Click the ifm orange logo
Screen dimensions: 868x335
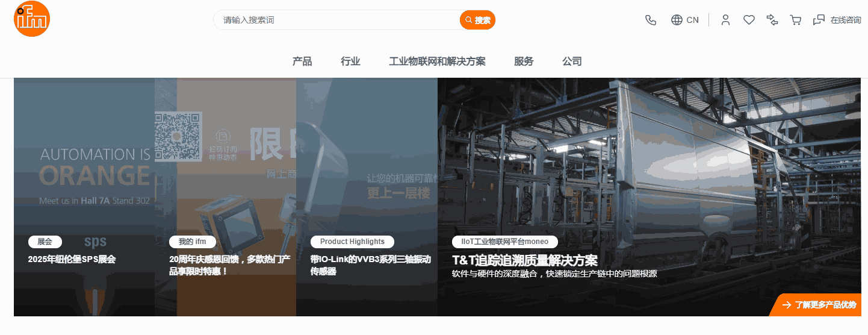32,19
